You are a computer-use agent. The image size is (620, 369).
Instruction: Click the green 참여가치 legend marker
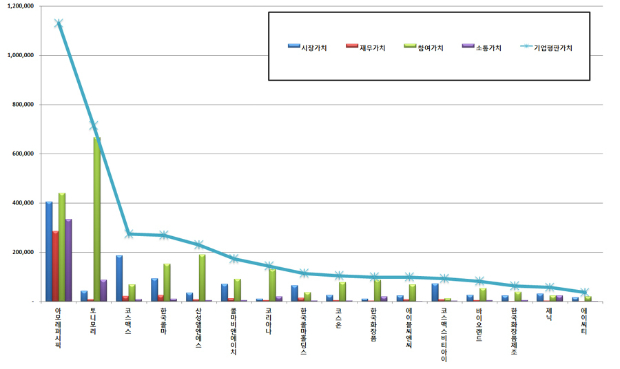[410, 46]
